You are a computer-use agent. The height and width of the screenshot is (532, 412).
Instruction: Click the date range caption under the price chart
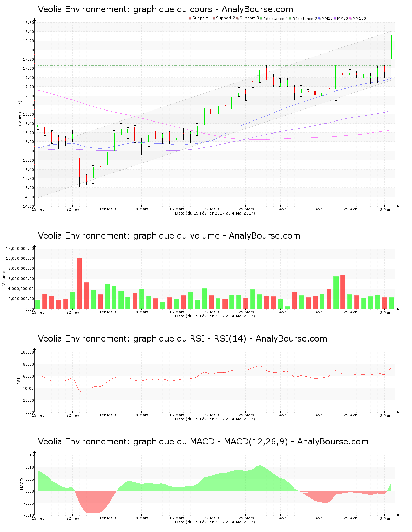[x=215, y=213]
